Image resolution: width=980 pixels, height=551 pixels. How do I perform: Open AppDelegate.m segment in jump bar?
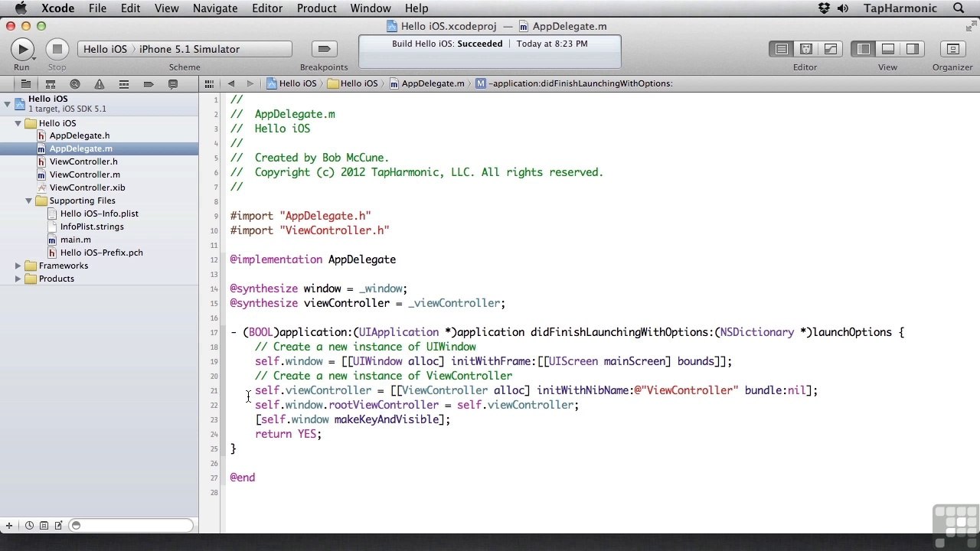[x=426, y=83]
